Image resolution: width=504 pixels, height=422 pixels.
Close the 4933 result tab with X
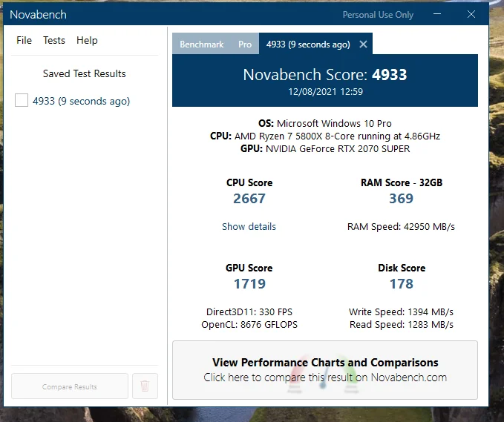coord(363,44)
